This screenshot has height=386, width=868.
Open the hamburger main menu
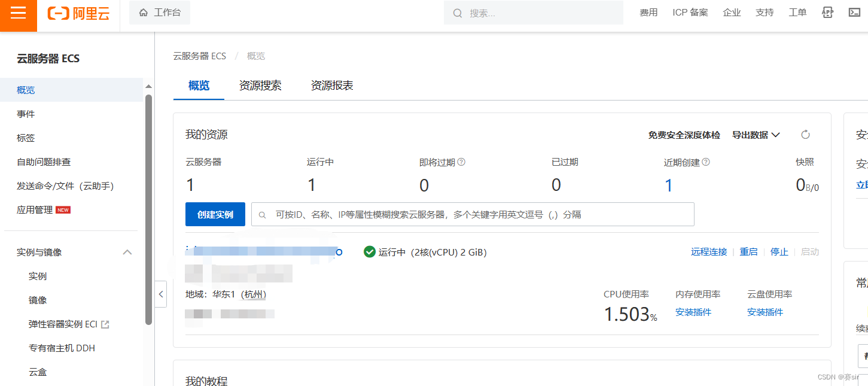pyautogui.click(x=19, y=13)
